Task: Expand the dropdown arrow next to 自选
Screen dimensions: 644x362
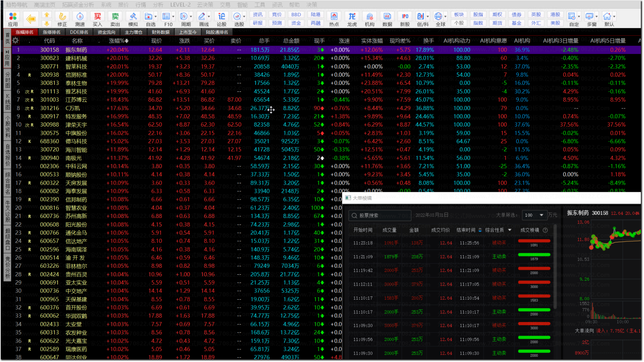Action: tap(156, 16)
